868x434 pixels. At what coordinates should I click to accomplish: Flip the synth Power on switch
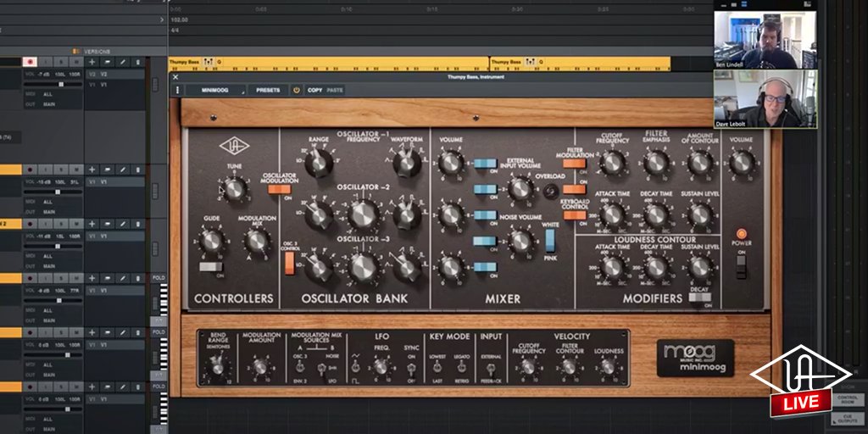741,267
